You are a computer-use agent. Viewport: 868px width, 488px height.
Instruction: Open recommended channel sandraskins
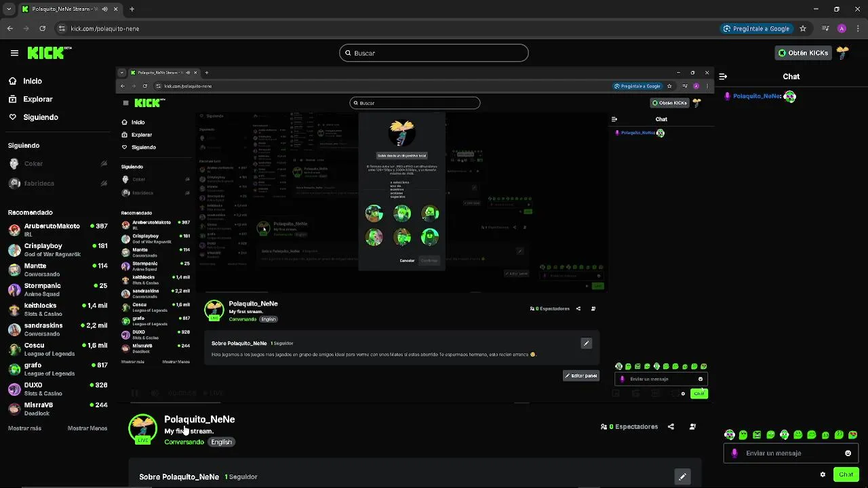pos(58,329)
